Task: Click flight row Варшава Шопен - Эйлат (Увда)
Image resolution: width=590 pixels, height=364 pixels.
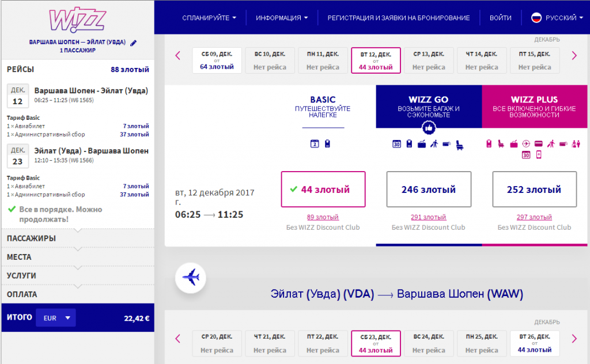Action: (x=78, y=95)
